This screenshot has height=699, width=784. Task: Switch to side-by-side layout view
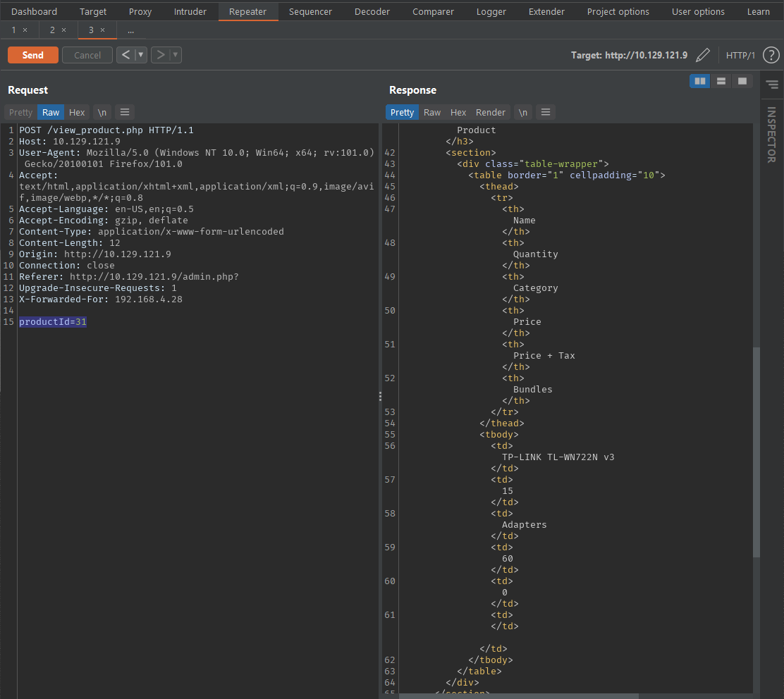pos(699,81)
